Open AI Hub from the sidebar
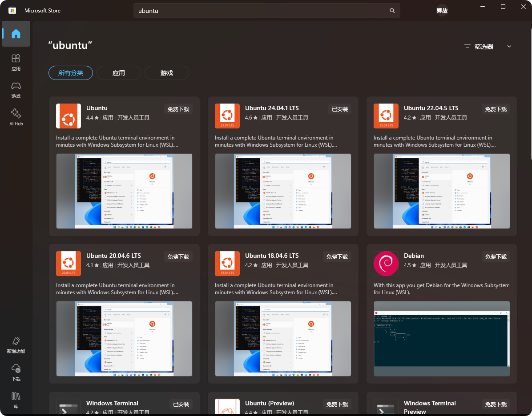Image resolution: width=532 pixels, height=416 pixels. (16, 117)
